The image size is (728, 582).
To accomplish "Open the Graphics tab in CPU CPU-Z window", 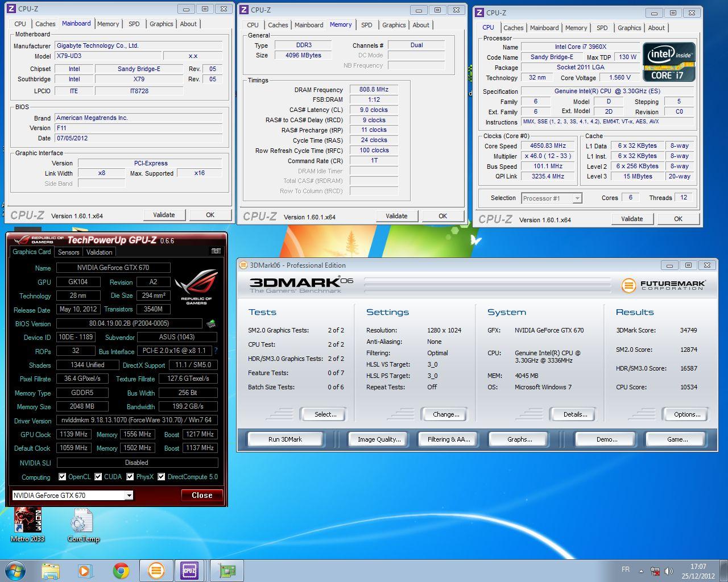I will click(629, 28).
